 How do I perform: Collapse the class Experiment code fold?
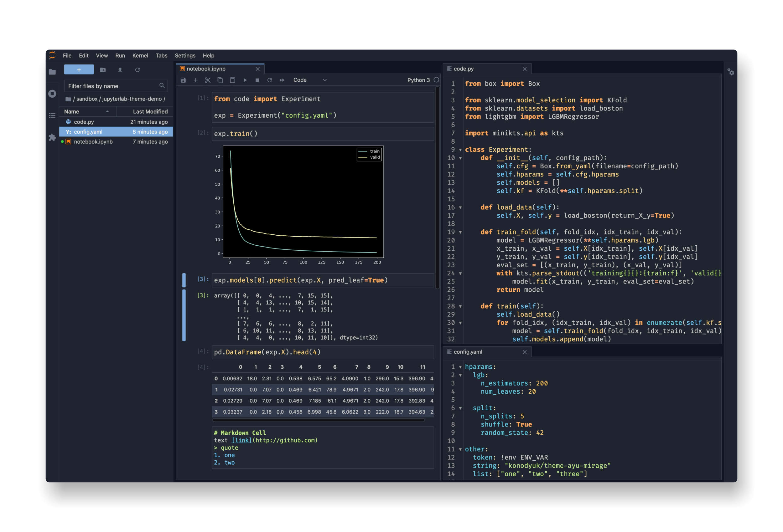(x=460, y=150)
